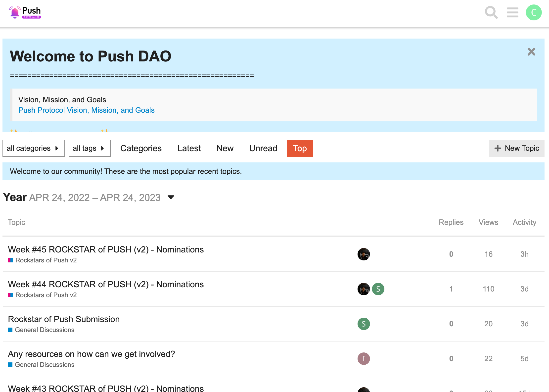Image resolution: width=549 pixels, height=392 pixels.
Task: Click the I avatar on resources topic
Action: click(364, 359)
